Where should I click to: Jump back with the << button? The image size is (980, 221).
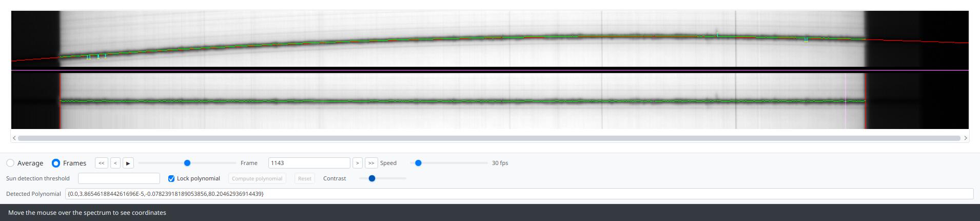click(102, 163)
